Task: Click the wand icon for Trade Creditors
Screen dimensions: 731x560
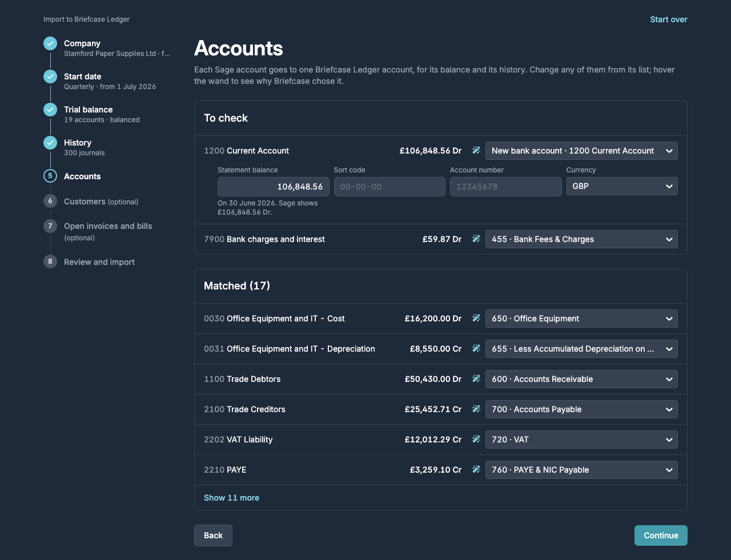Action: 476,409
